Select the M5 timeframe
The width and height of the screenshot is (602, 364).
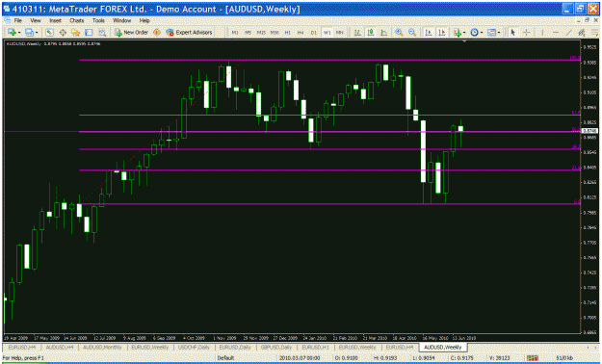248,33
